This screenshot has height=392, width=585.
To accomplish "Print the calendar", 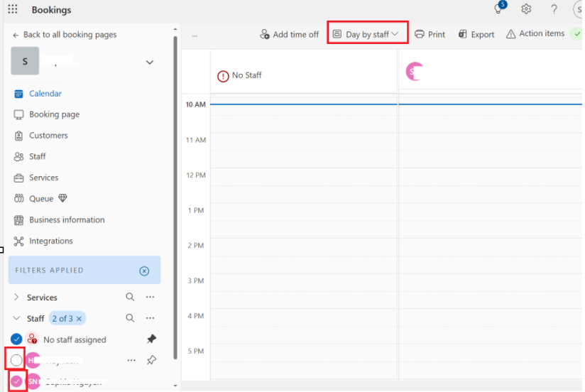I will 430,34.
